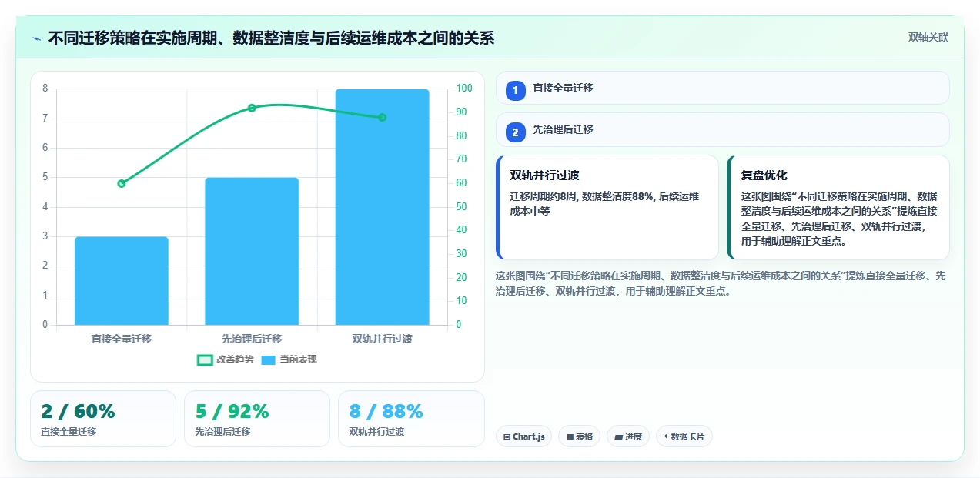This screenshot has height=478, width=980.
Task: Select the 直接全量迁移 bar in chart
Action: (122, 281)
